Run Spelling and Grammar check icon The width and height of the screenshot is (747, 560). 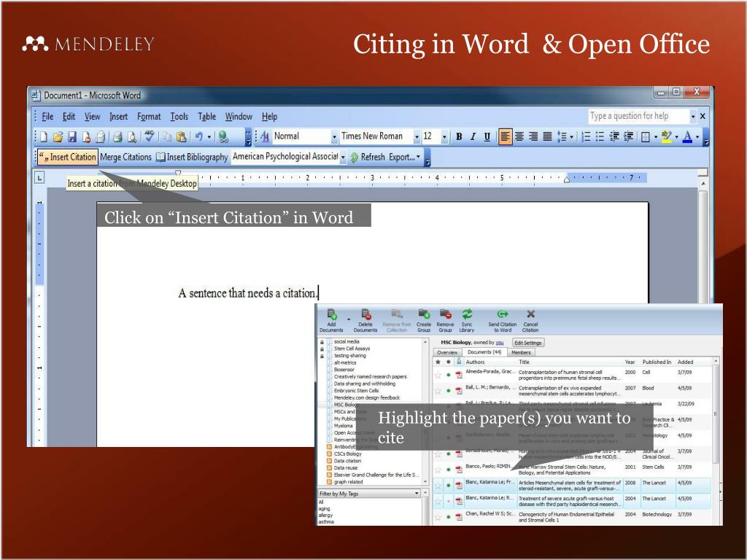coord(150,136)
